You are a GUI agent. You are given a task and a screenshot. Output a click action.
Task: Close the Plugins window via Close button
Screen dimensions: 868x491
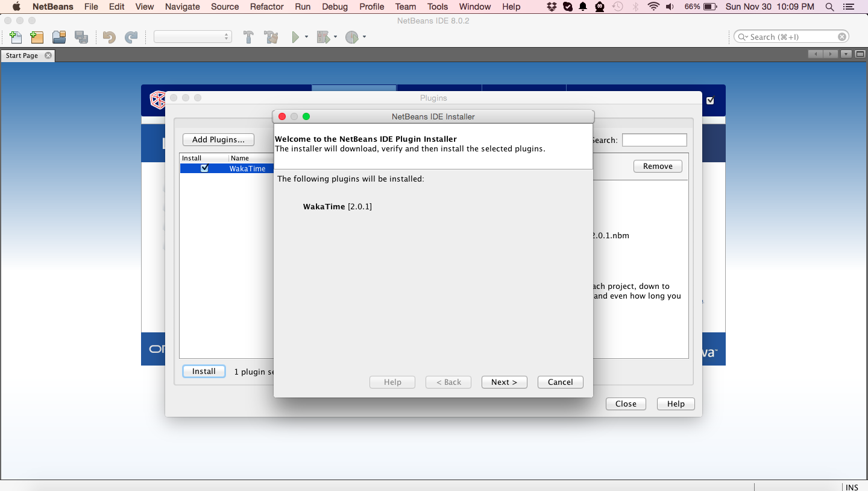(x=626, y=404)
